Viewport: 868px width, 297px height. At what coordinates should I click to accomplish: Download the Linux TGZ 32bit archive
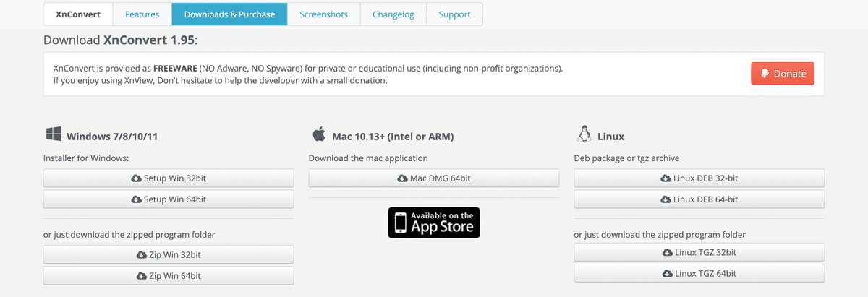pyautogui.click(x=699, y=253)
